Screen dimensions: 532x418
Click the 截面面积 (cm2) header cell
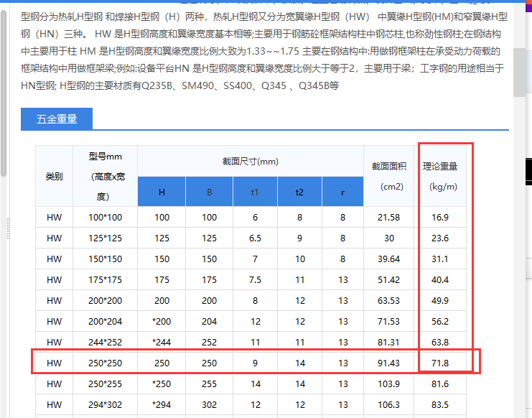click(389, 176)
